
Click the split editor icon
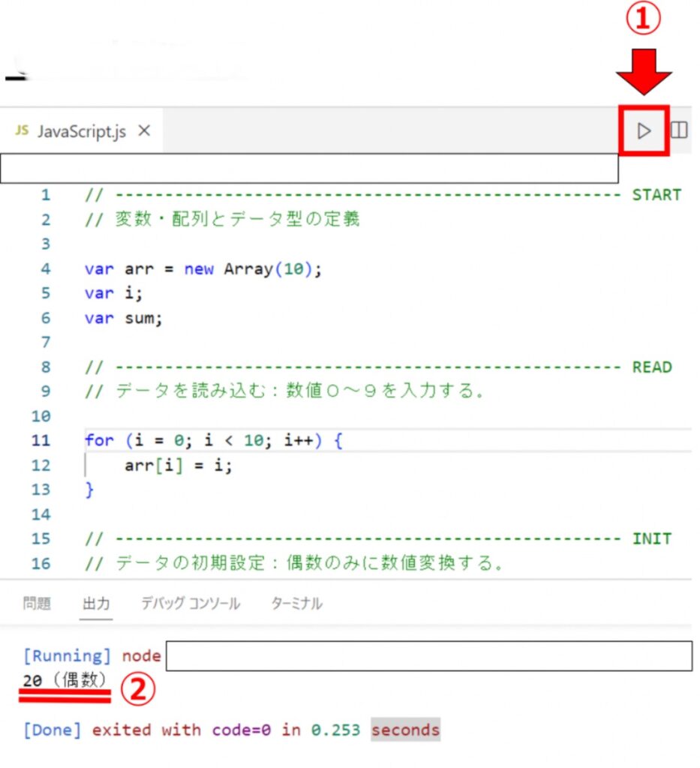[x=679, y=130]
